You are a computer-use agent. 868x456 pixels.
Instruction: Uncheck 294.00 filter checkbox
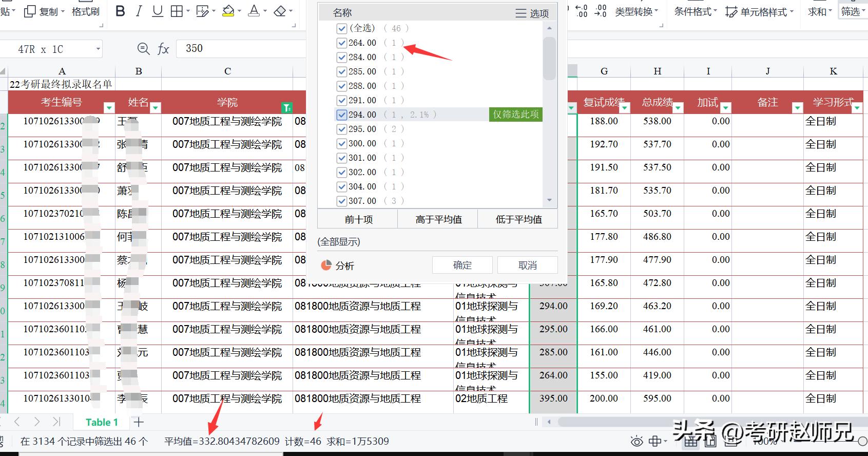pyautogui.click(x=342, y=115)
